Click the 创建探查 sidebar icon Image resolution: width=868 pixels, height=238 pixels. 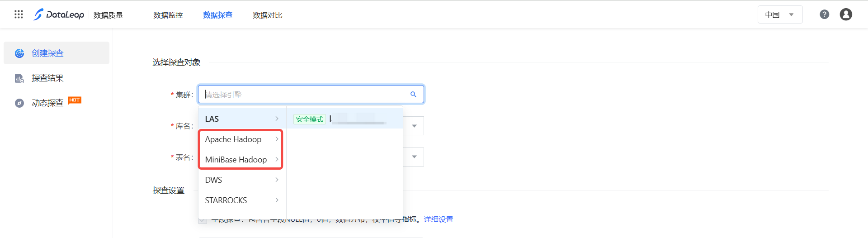(19, 53)
